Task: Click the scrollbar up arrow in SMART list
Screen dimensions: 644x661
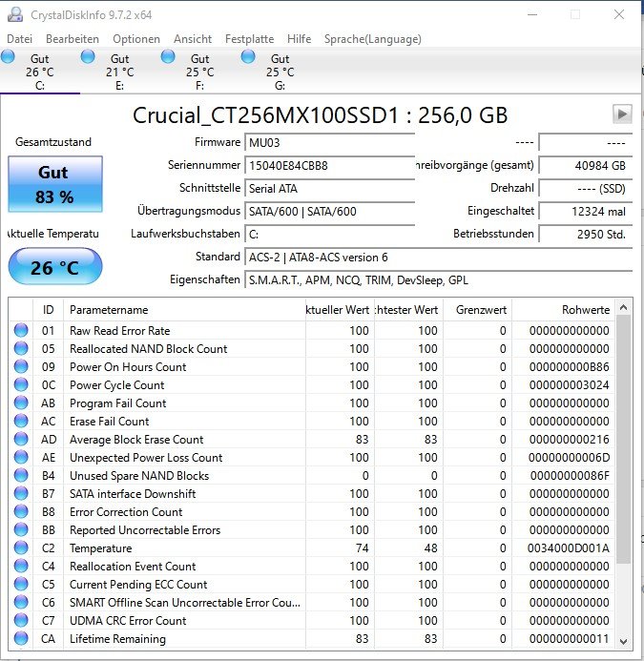Action: [x=623, y=308]
